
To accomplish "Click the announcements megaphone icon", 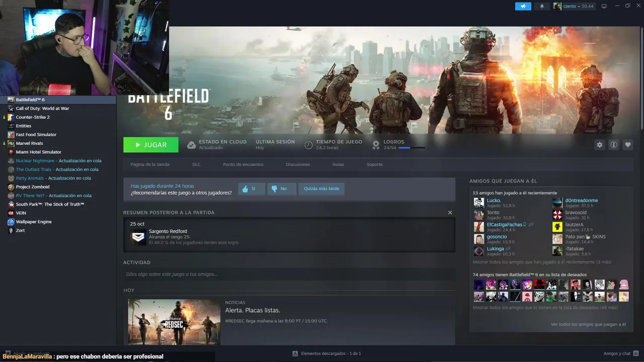I will (523, 6).
